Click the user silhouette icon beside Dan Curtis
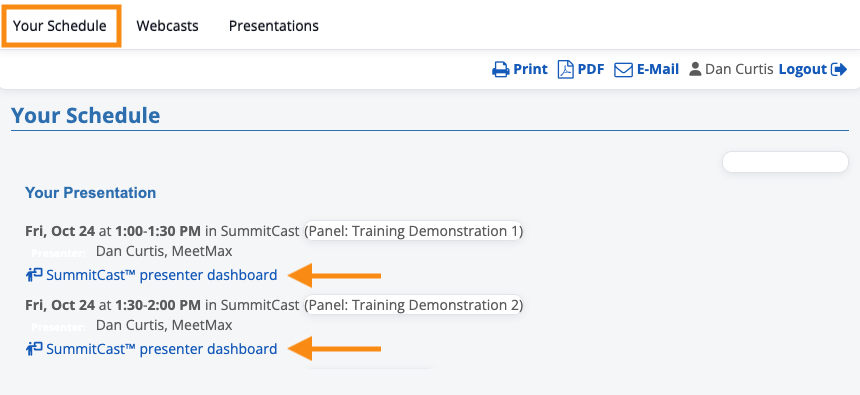The image size is (860, 395). 695,69
